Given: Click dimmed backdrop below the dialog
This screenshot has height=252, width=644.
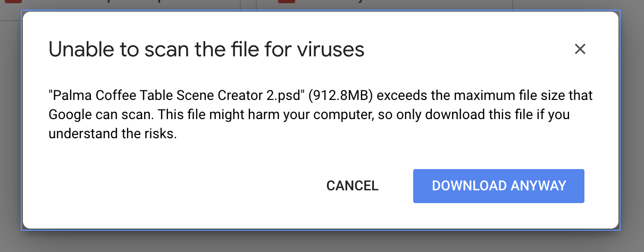Looking at the screenshot, I should pyautogui.click(x=319, y=242).
